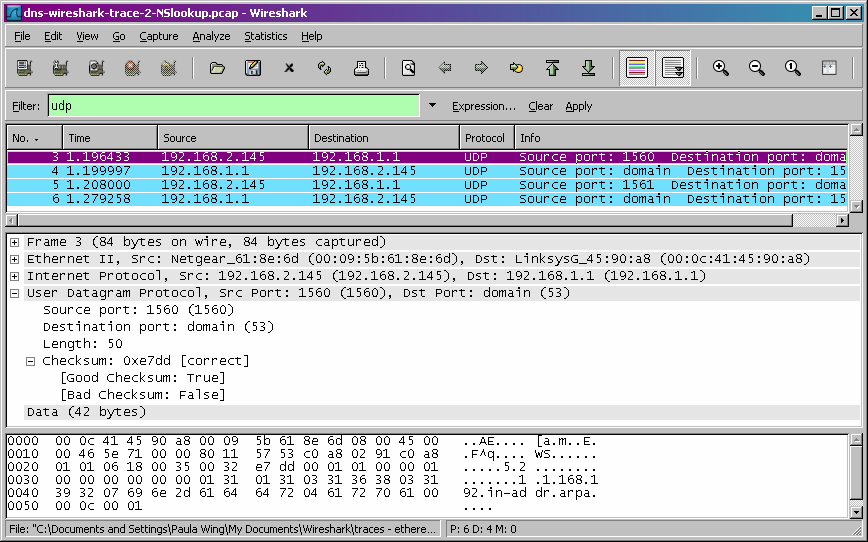This screenshot has height=542, width=868.
Task: Click the Open capture file folder icon
Action: click(x=217, y=68)
